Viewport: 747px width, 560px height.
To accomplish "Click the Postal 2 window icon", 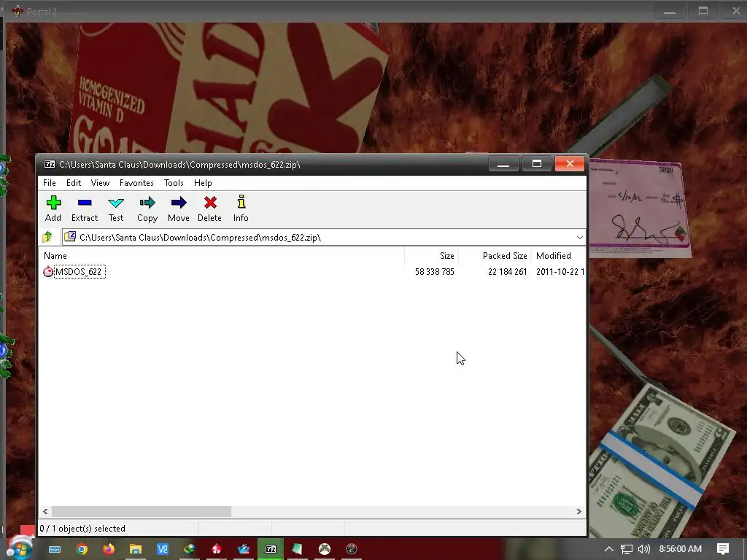I will (x=18, y=10).
